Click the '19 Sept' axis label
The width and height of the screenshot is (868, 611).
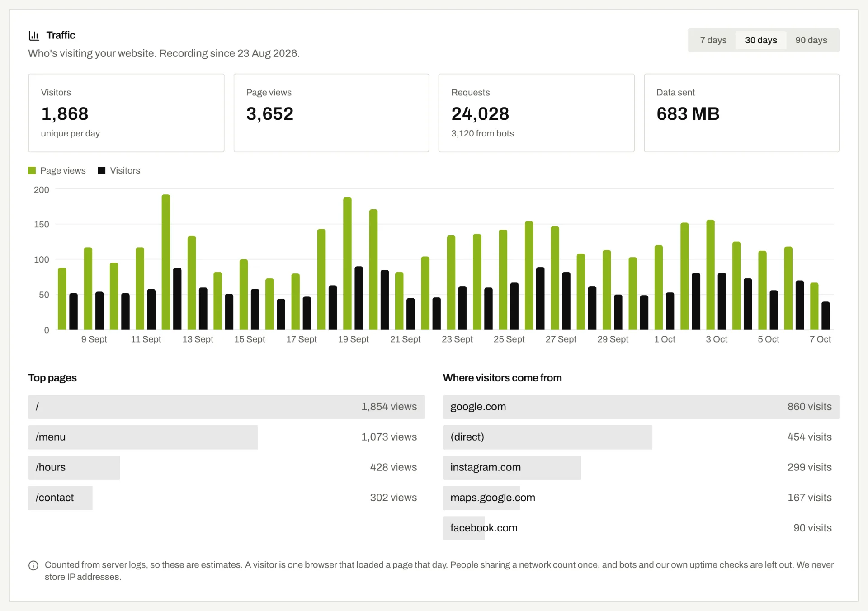click(x=353, y=339)
